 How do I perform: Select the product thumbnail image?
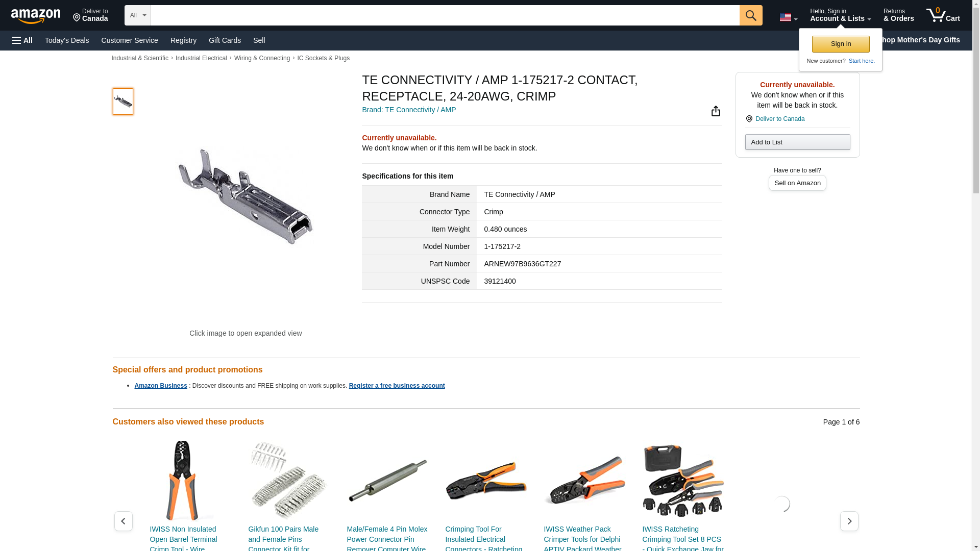122,101
